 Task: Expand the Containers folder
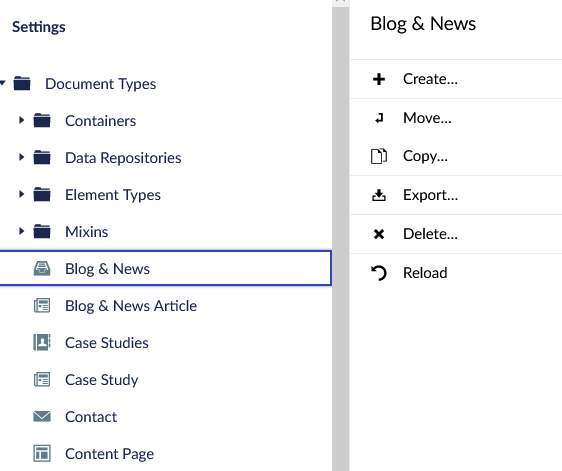click(x=22, y=120)
